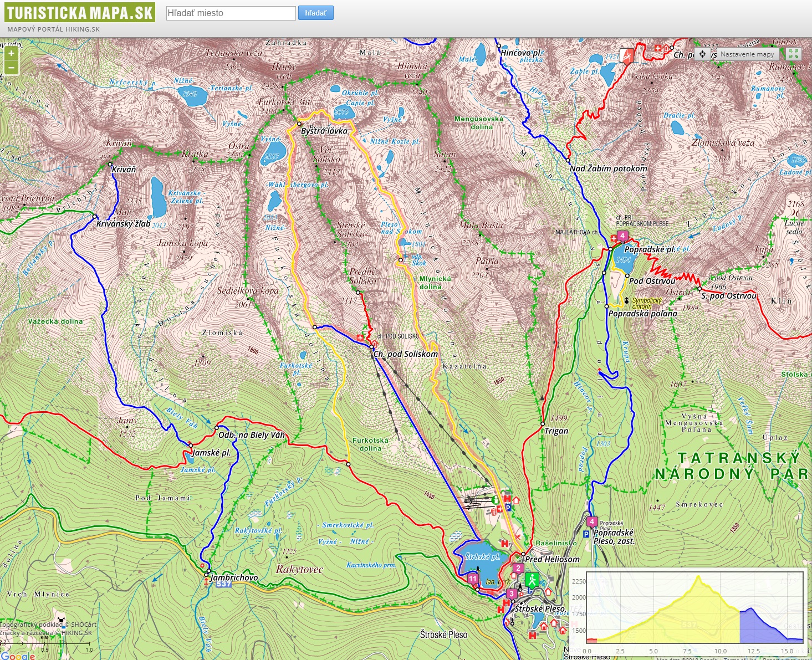Click pink marker 3 at Štrbské Pleso
Image resolution: width=812 pixels, height=660 pixels.
pyautogui.click(x=511, y=594)
